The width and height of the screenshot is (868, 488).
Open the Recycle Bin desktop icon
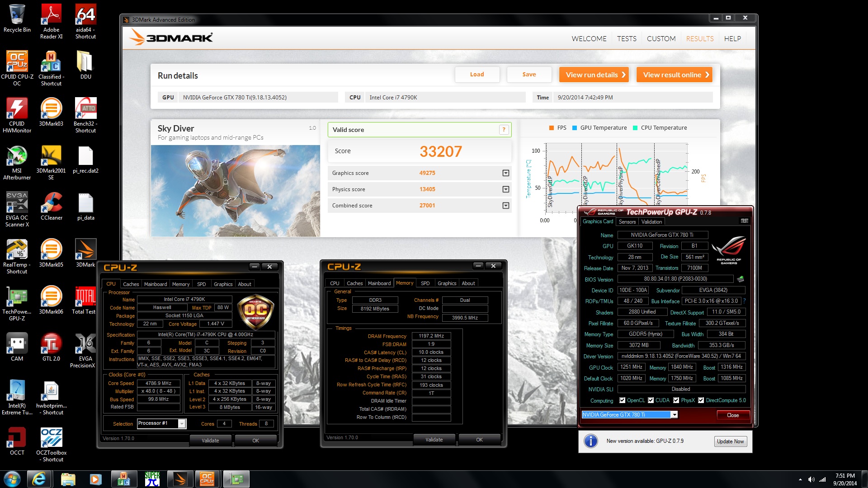[x=17, y=19]
